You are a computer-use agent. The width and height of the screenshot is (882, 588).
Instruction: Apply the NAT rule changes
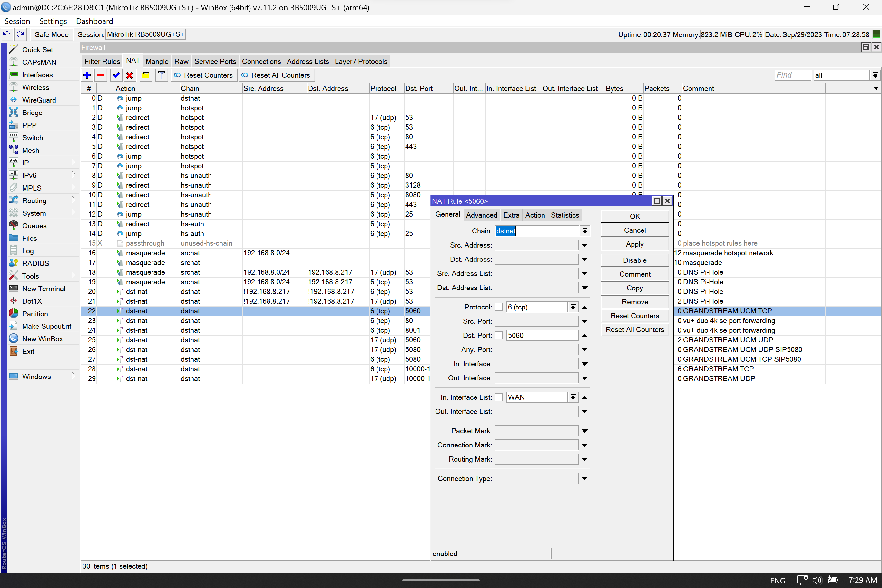coord(634,244)
